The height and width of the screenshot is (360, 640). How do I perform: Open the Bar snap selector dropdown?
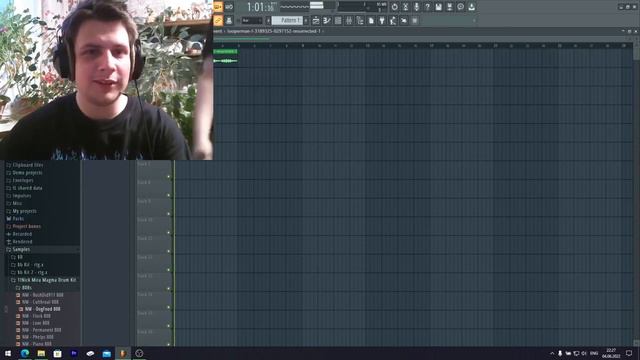[252, 20]
